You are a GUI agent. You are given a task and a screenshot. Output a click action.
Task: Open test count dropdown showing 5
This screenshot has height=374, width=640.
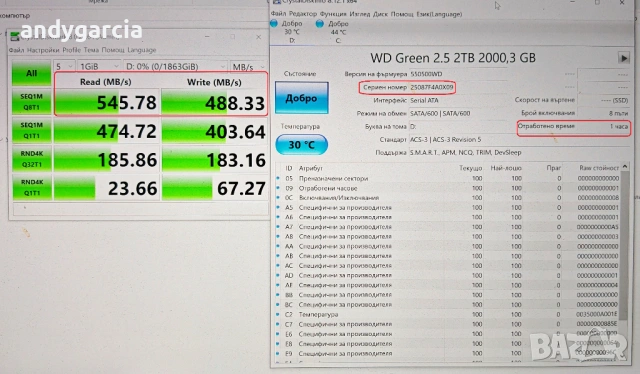coord(64,66)
